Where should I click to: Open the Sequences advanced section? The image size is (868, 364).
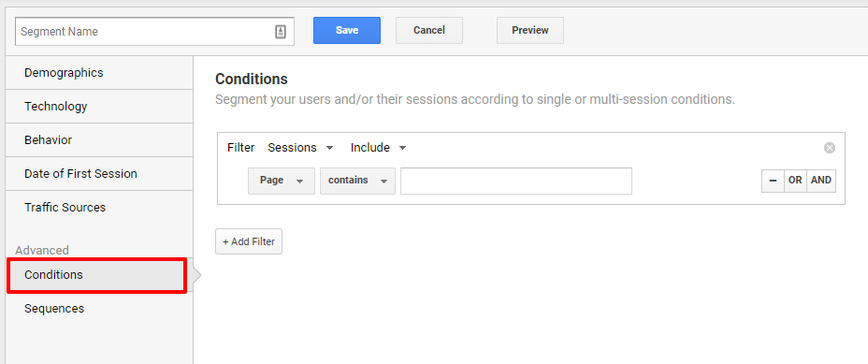coord(99,309)
